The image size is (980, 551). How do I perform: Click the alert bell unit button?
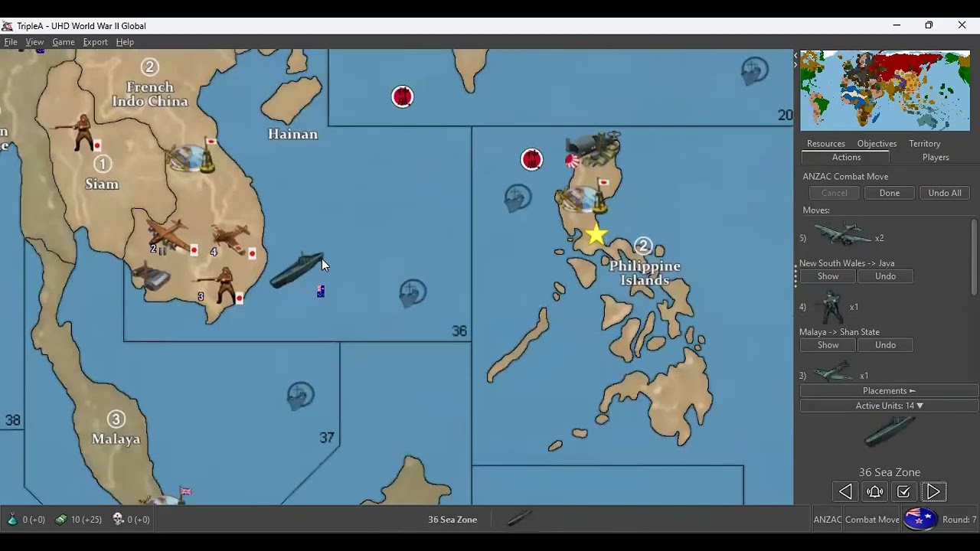[x=875, y=492]
